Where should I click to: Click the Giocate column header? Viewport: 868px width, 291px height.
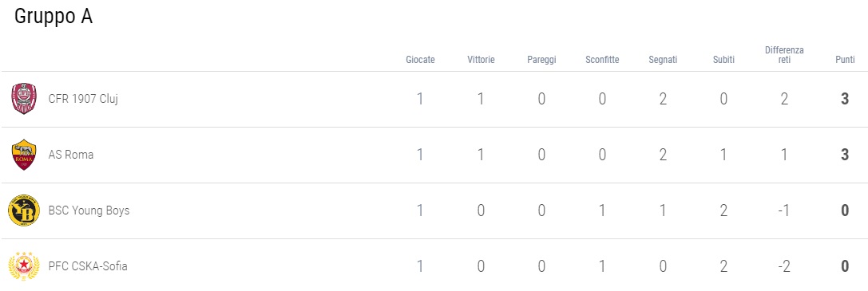point(420,60)
